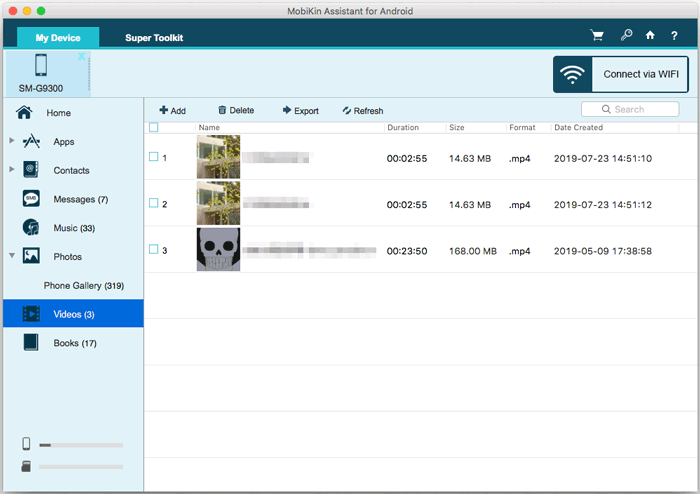Open Music category in sidebar
Screen dimensions: 700x494
pos(72,228)
